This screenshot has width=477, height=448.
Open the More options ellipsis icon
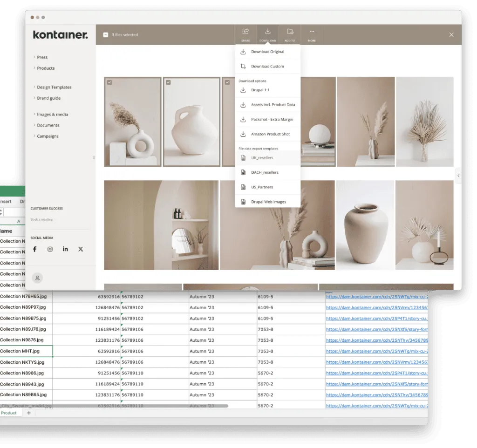coord(312,31)
